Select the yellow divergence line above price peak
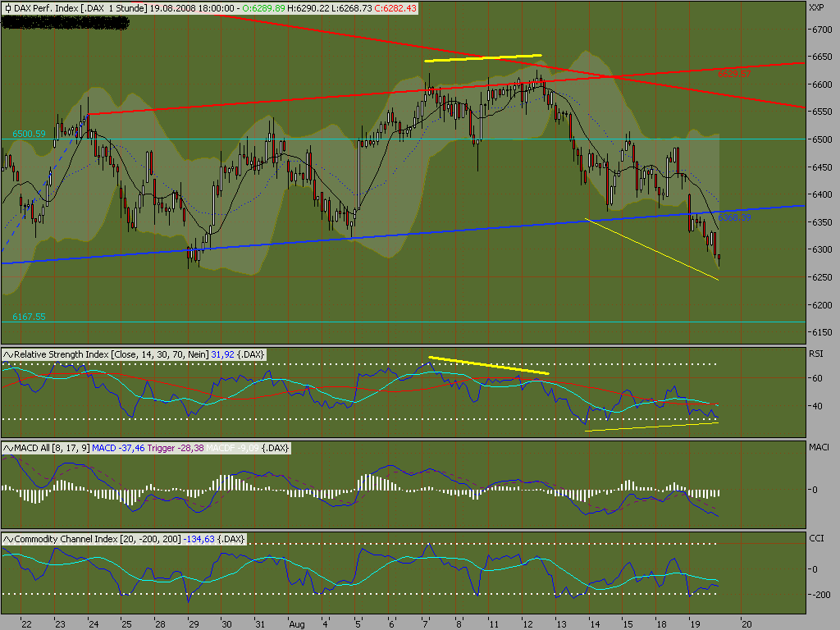Image resolution: width=840 pixels, height=630 pixels. point(482,58)
